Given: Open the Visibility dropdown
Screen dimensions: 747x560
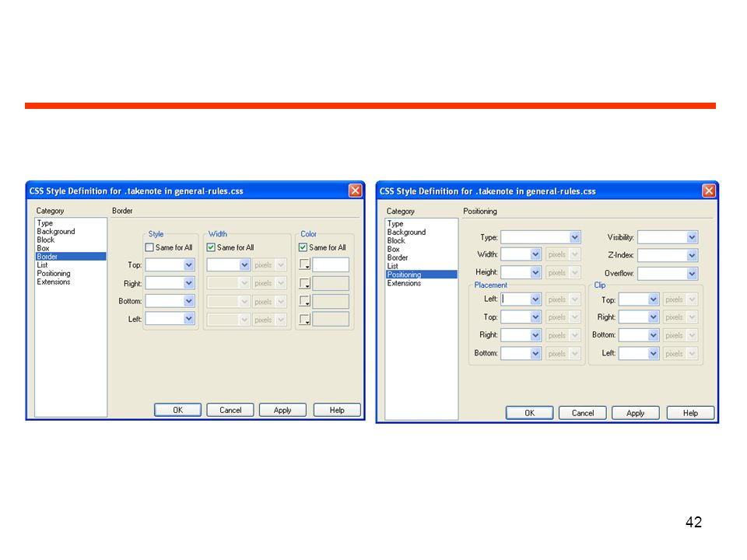Looking at the screenshot, I should 693,236.
